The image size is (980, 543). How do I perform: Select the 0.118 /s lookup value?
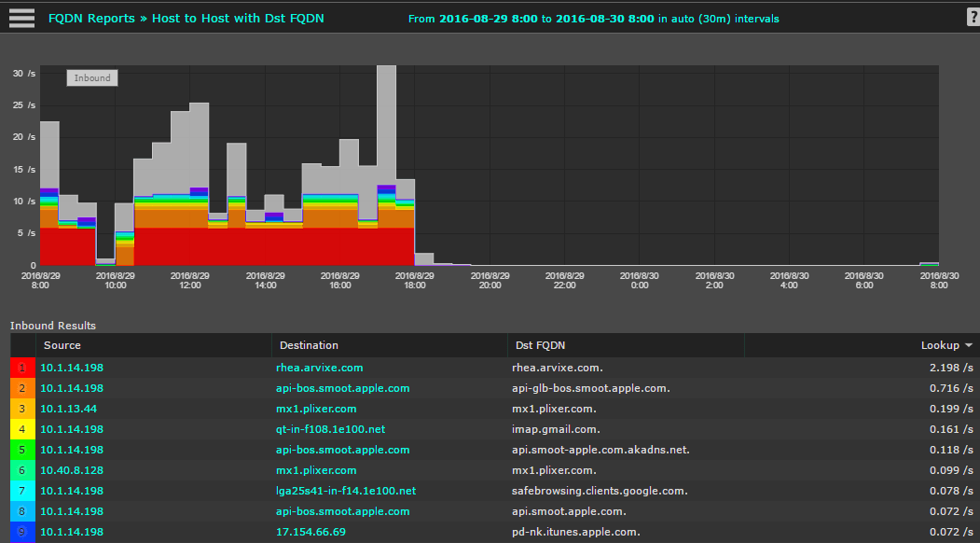[x=952, y=450]
